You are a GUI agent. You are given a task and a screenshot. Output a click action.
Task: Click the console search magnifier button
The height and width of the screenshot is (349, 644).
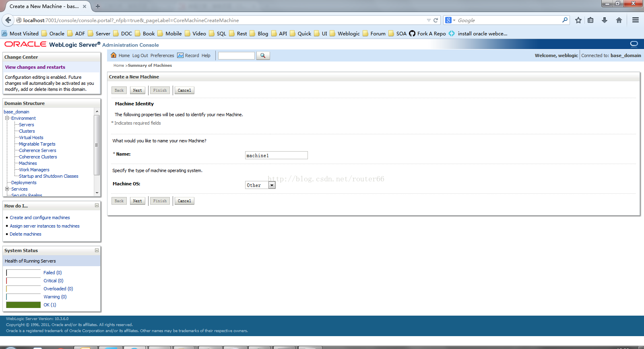(x=263, y=55)
